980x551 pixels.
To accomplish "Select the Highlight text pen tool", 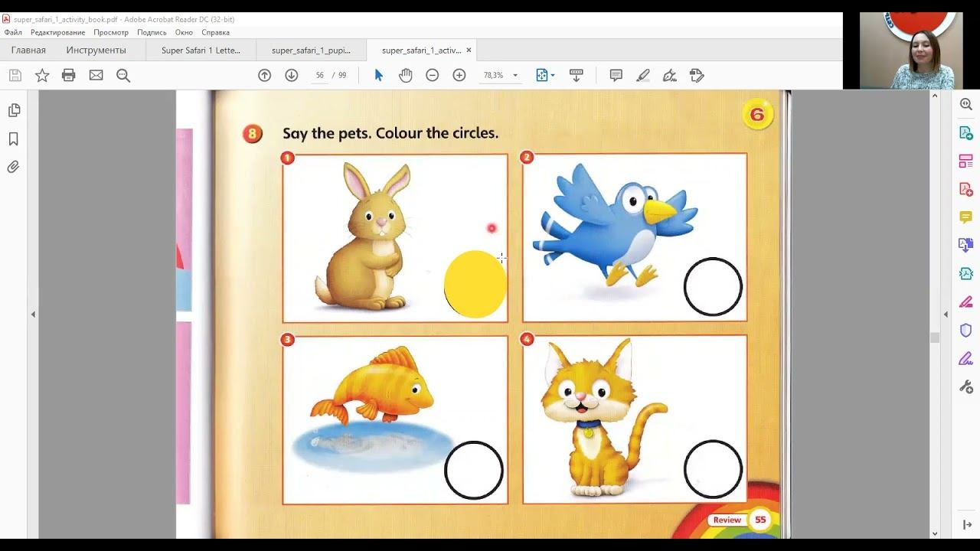I will [643, 75].
